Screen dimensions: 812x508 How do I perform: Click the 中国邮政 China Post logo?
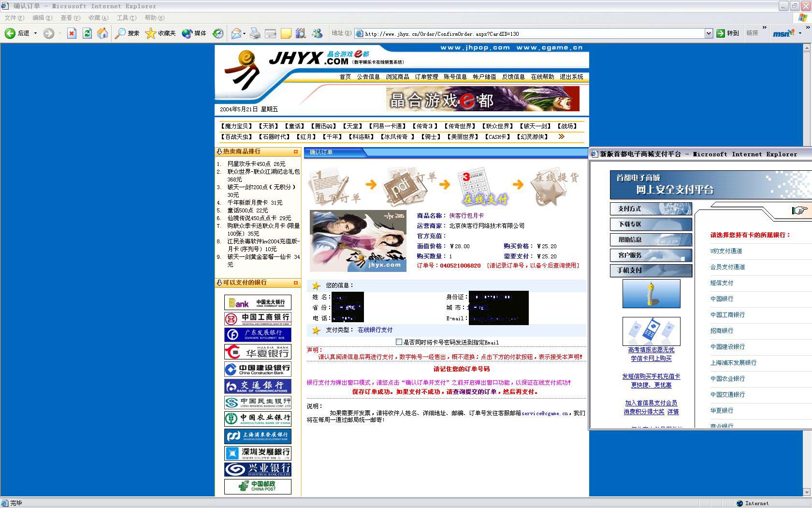258,486
